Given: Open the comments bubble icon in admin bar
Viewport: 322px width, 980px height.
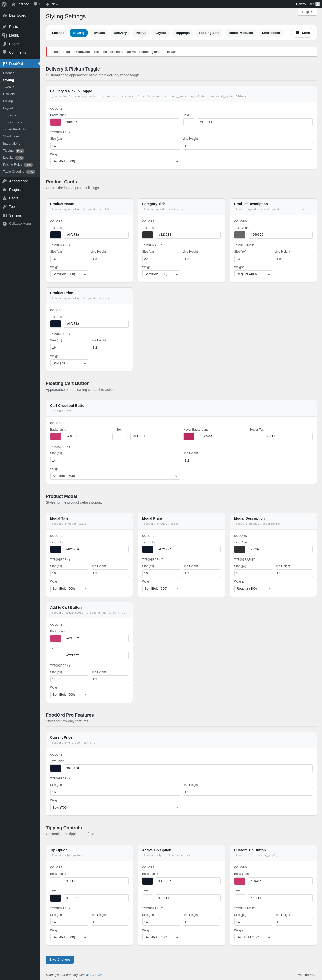Looking at the screenshot, I should (35, 4).
